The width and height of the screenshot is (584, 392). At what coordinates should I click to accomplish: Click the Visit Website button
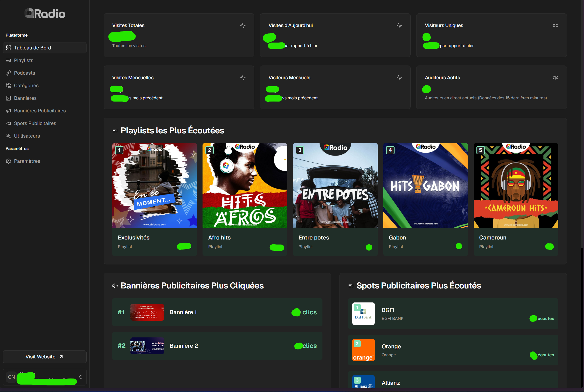tap(44, 357)
